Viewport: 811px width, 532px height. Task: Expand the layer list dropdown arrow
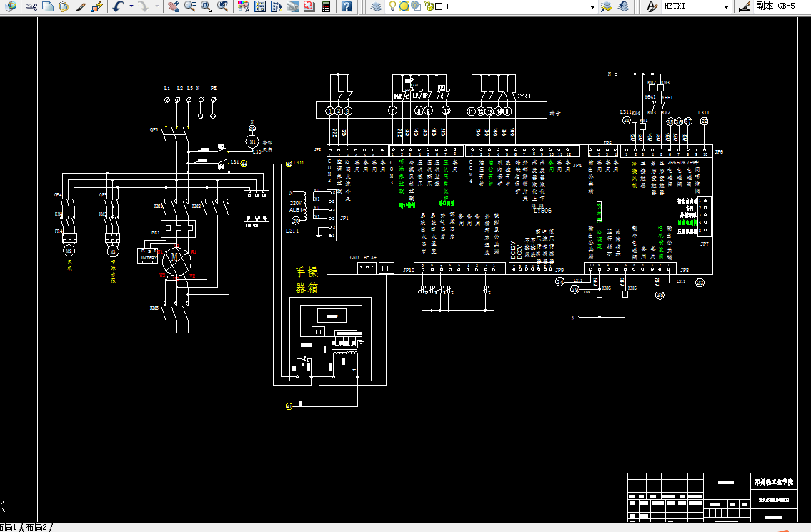(593, 6)
